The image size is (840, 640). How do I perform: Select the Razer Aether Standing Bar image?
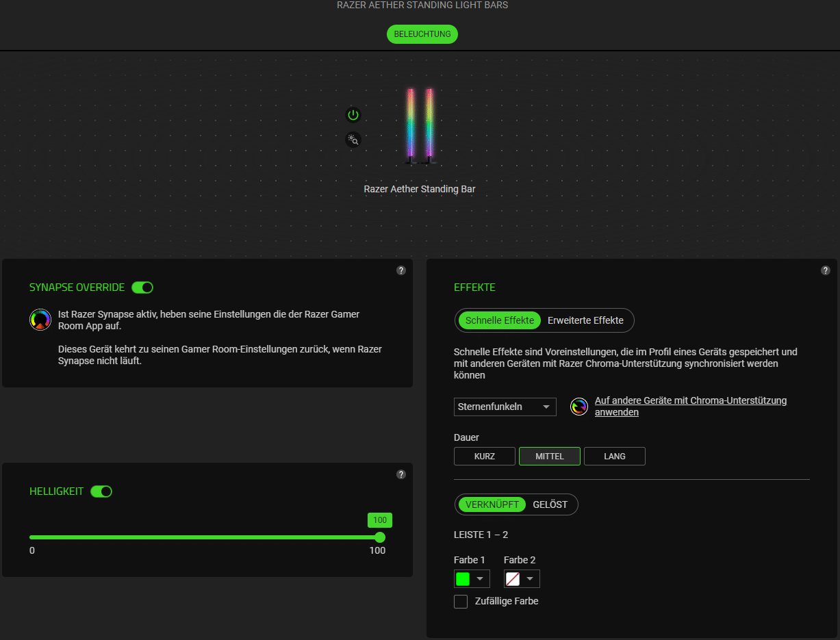(x=420, y=127)
